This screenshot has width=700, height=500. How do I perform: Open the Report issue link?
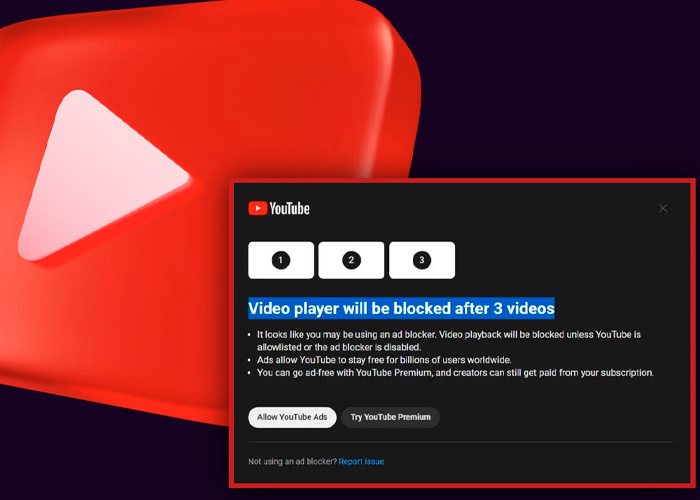(361, 462)
